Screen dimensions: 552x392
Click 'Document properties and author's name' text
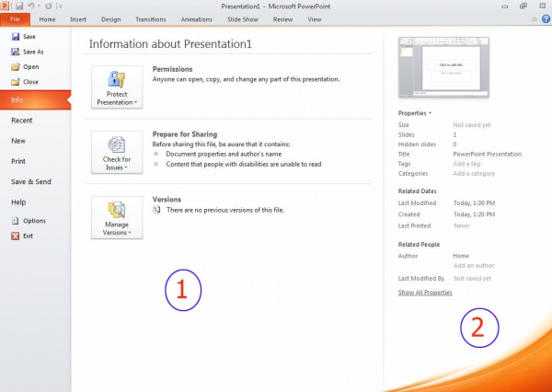click(x=224, y=154)
